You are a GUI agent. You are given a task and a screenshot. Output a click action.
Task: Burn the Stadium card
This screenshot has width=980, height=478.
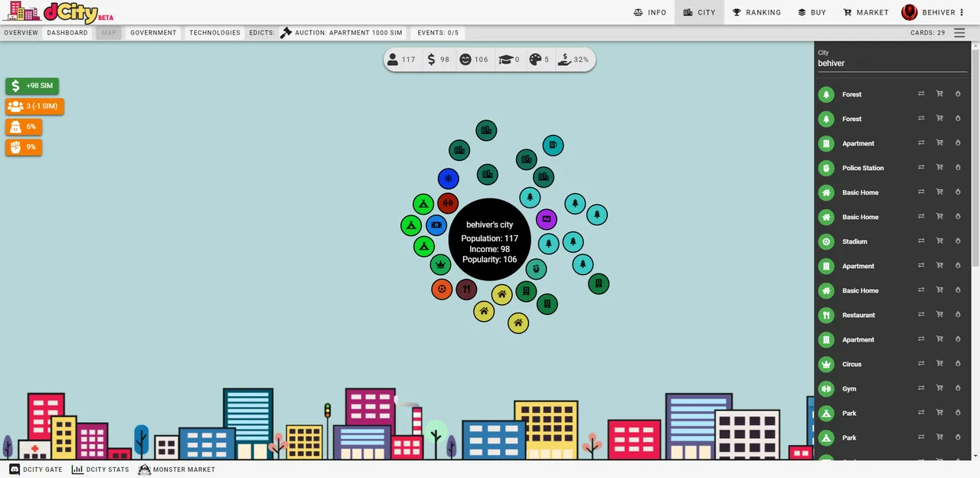957,241
